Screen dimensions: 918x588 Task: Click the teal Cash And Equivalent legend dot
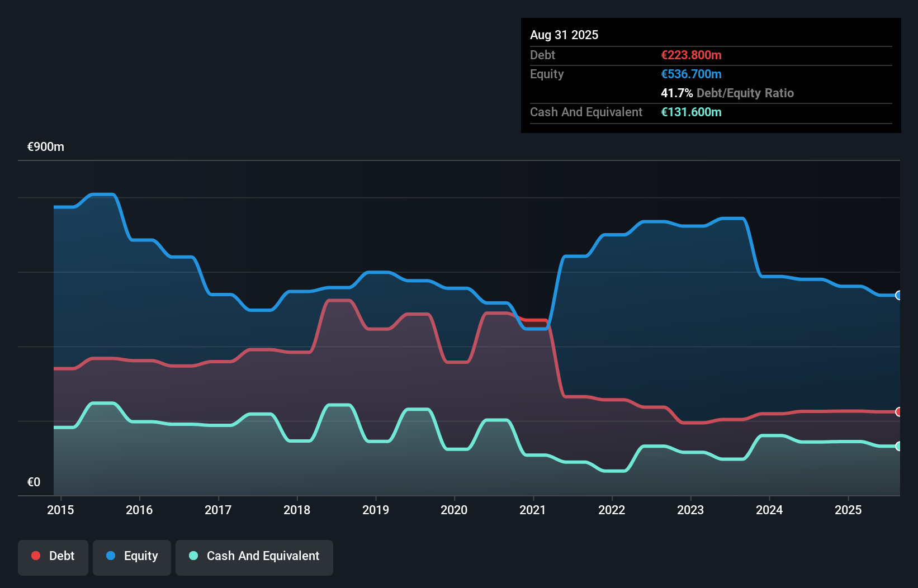click(192, 556)
